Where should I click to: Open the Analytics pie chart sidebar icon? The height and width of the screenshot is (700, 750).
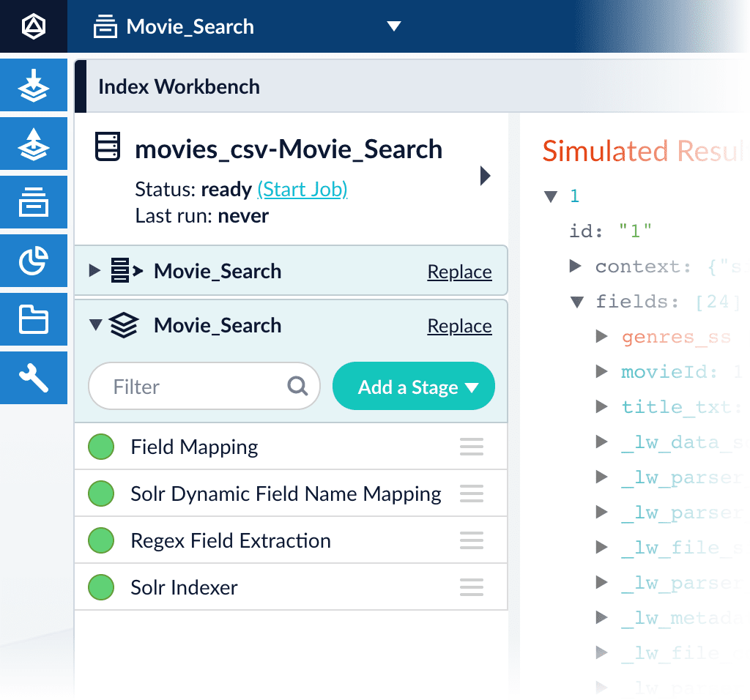click(x=34, y=261)
